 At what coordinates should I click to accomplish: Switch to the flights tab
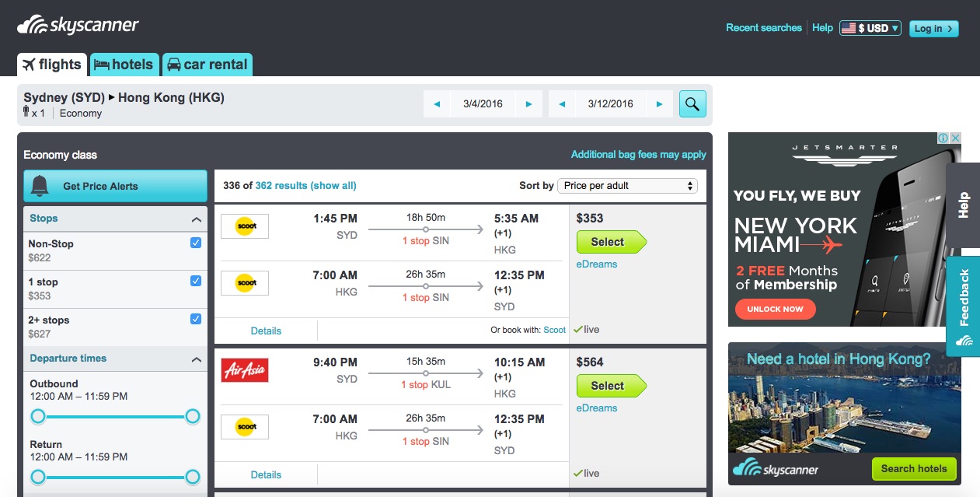[x=52, y=65]
